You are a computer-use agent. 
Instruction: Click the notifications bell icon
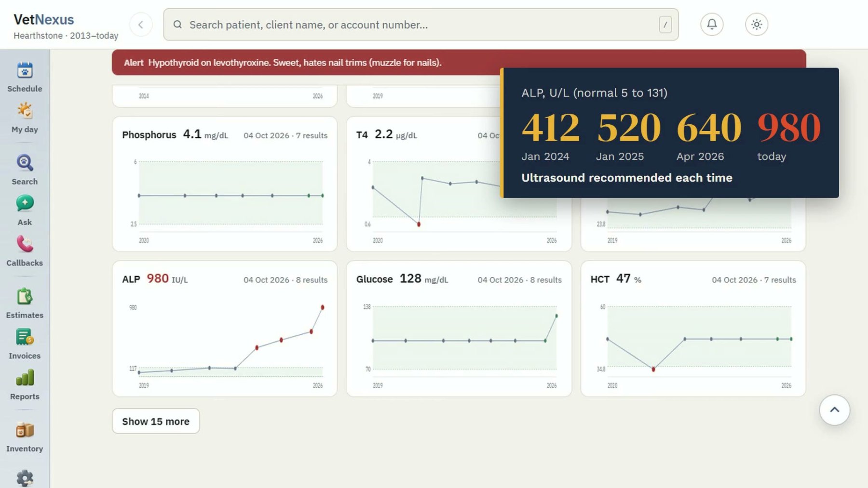tap(712, 24)
